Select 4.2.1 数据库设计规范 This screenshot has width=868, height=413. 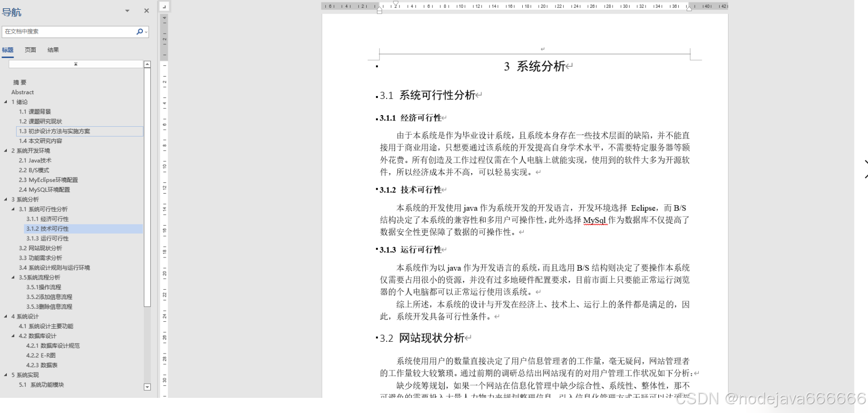(x=53, y=346)
